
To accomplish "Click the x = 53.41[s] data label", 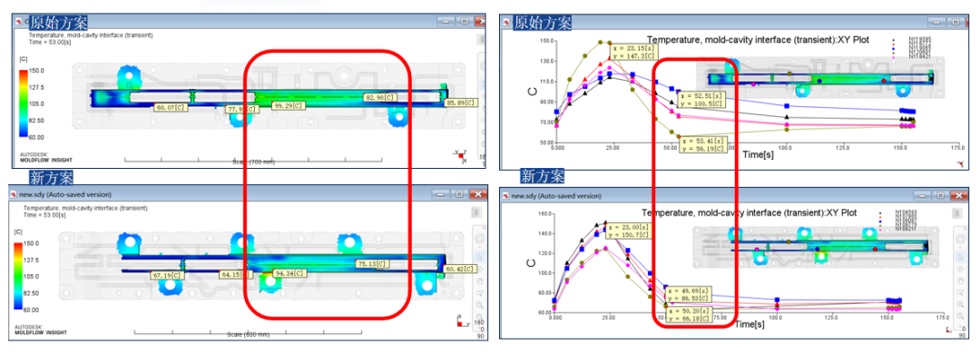I will pos(702,145).
